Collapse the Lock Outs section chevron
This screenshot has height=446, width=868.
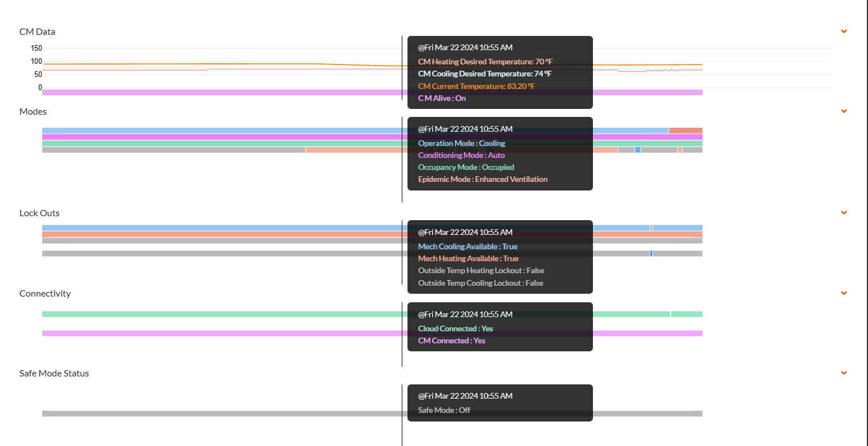tap(844, 213)
